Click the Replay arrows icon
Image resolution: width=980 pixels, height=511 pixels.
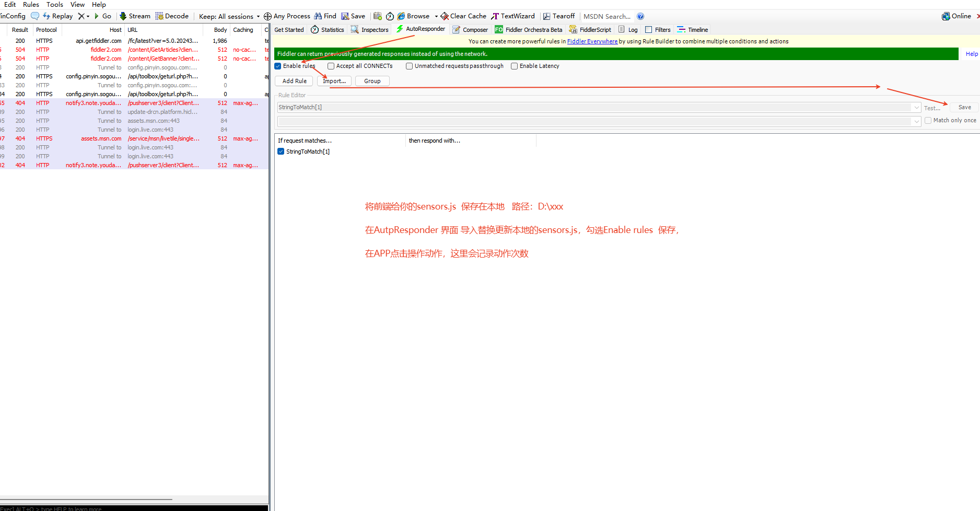(x=46, y=16)
